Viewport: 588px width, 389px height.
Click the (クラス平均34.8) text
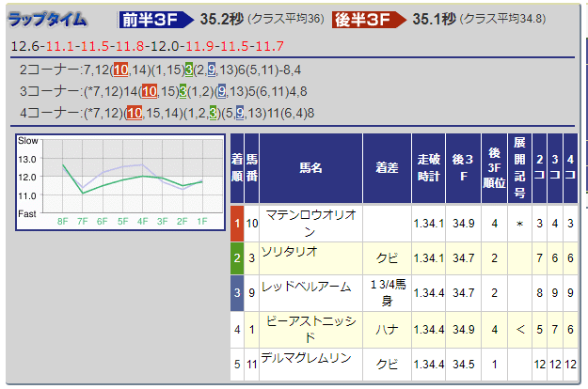click(x=503, y=19)
